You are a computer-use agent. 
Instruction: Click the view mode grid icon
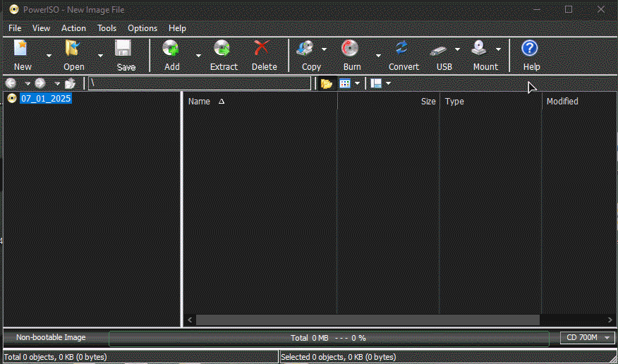345,83
